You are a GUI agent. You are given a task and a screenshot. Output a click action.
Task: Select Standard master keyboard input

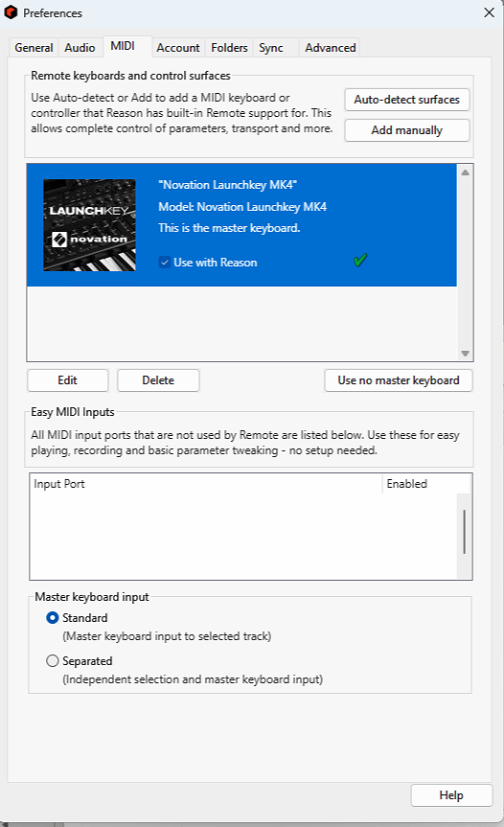pyautogui.click(x=52, y=617)
